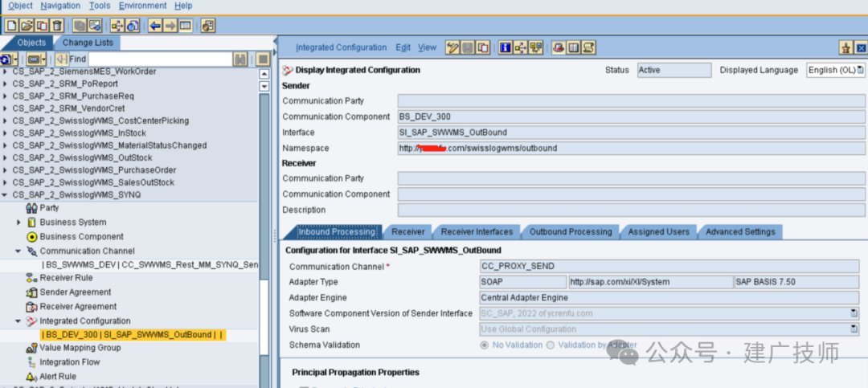The image size is (868, 388).
Task: Open the Tools menu
Action: (100, 6)
